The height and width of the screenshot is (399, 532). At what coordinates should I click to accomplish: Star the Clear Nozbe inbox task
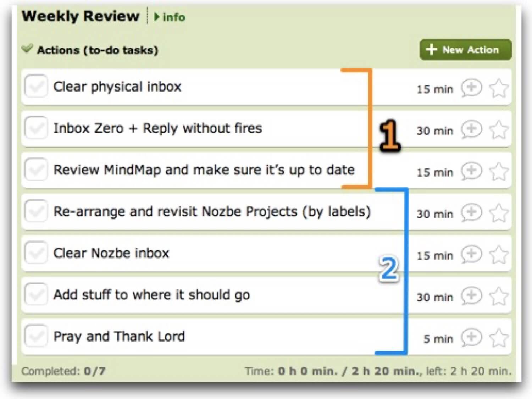tap(499, 255)
